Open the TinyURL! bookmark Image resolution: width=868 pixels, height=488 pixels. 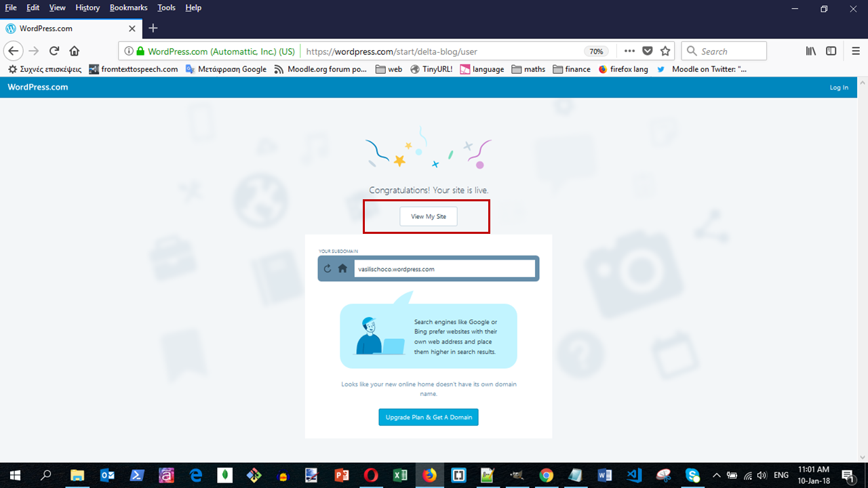coord(431,69)
